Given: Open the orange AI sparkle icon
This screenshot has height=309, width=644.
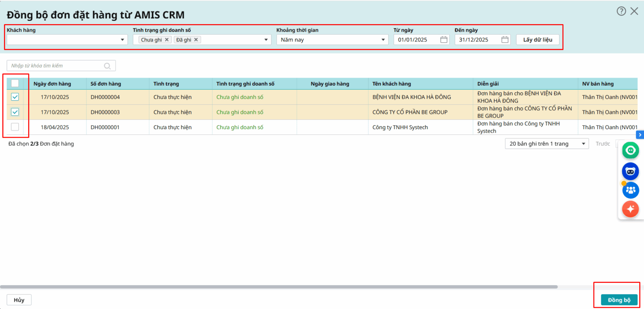Looking at the screenshot, I should 630,209.
